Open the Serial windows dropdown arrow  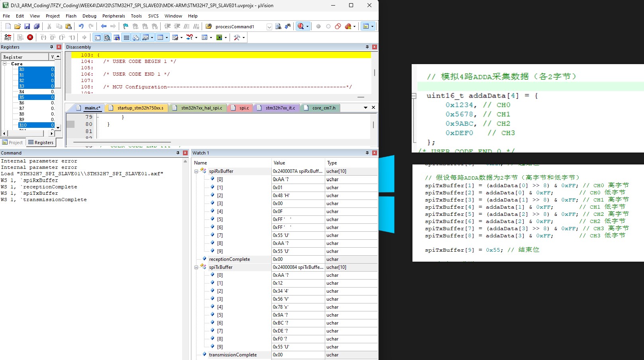tap(181, 37)
